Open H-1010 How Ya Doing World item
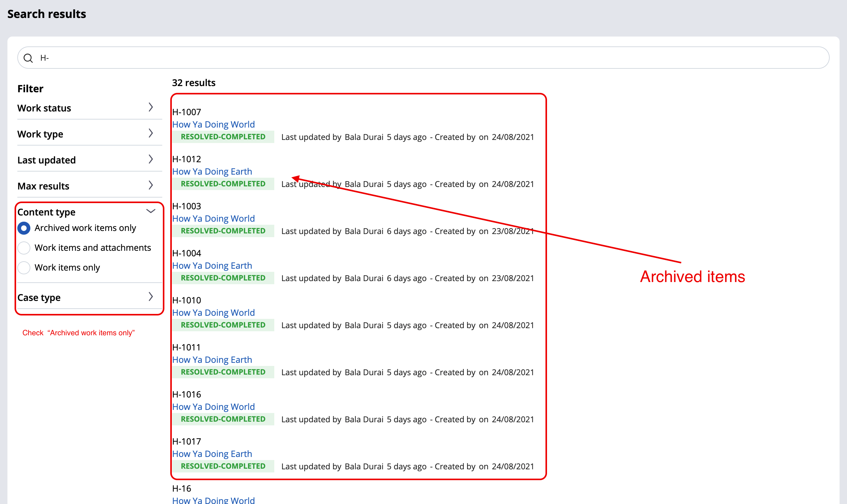The image size is (847, 504). (x=214, y=313)
